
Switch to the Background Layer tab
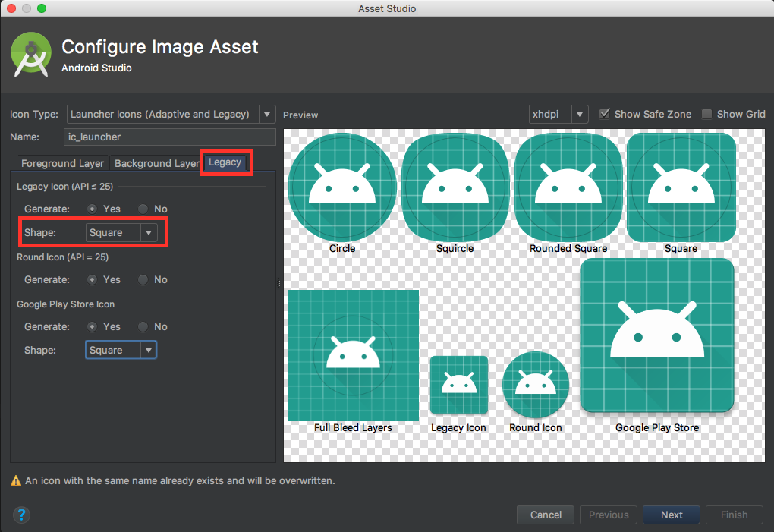pyautogui.click(x=156, y=163)
